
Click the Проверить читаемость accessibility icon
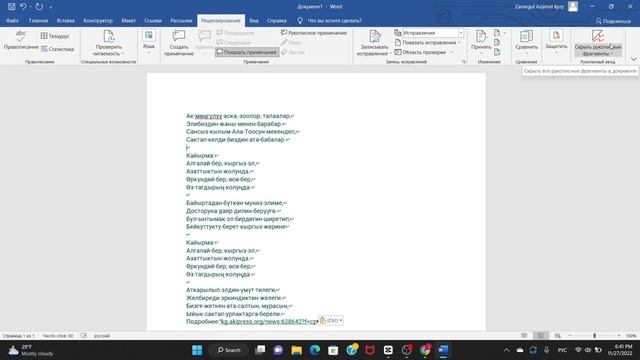[x=108, y=37]
